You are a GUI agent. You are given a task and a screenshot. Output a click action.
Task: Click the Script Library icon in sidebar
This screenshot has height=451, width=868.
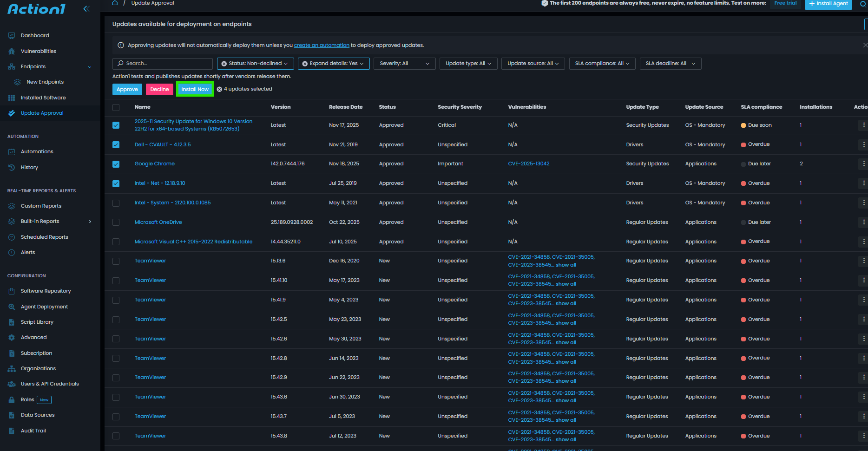click(12, 322)
